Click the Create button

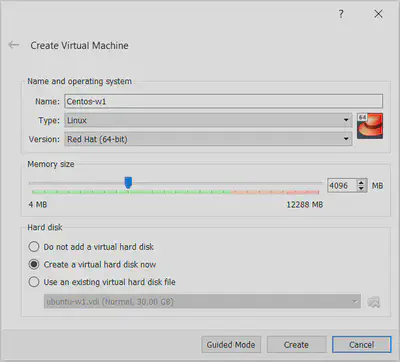point(296,344)
